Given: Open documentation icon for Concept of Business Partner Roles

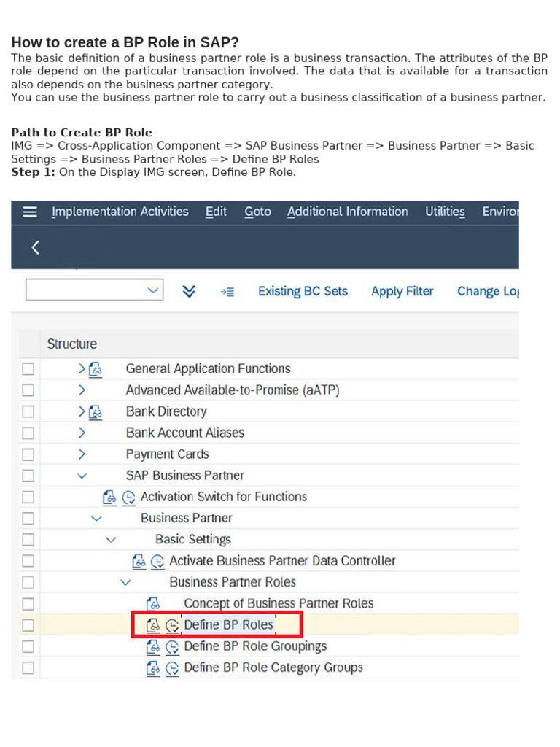Looking at the screenshot, I should (x=153, y=604).
